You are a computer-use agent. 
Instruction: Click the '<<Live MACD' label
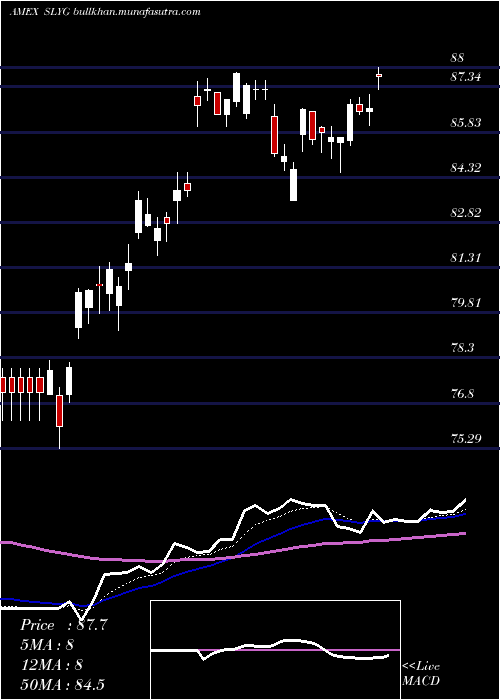421,673
